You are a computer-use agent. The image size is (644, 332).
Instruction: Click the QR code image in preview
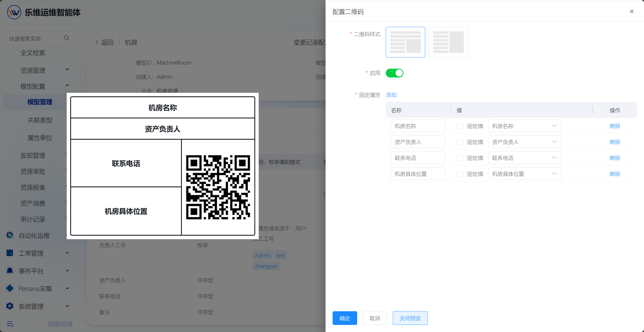[218, 187]
